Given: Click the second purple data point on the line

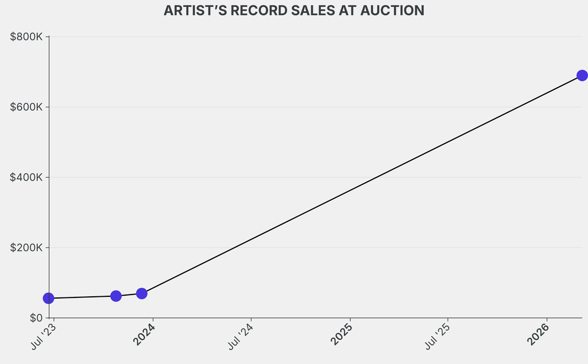Looking at the screenshot, I should point(116,296).
